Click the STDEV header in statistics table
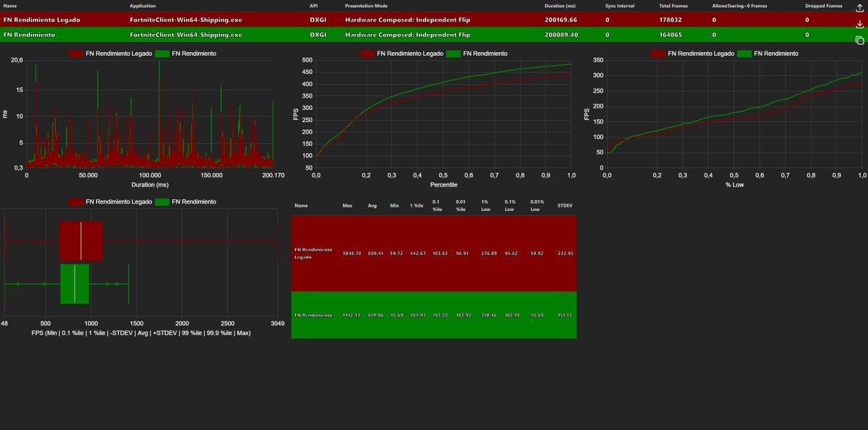The image size is (868, 430). click(x=566, y=205)
